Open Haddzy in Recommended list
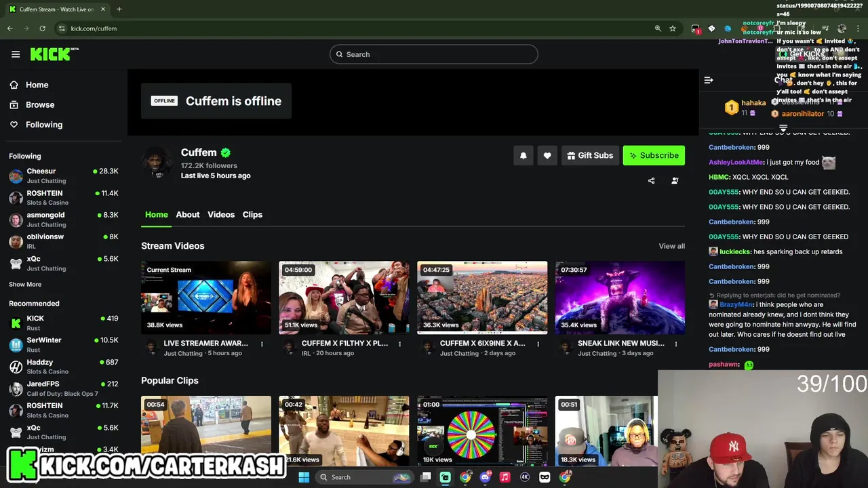Viewport: 868px width, 488px height. pyautogui.click(x=64, y=367)
